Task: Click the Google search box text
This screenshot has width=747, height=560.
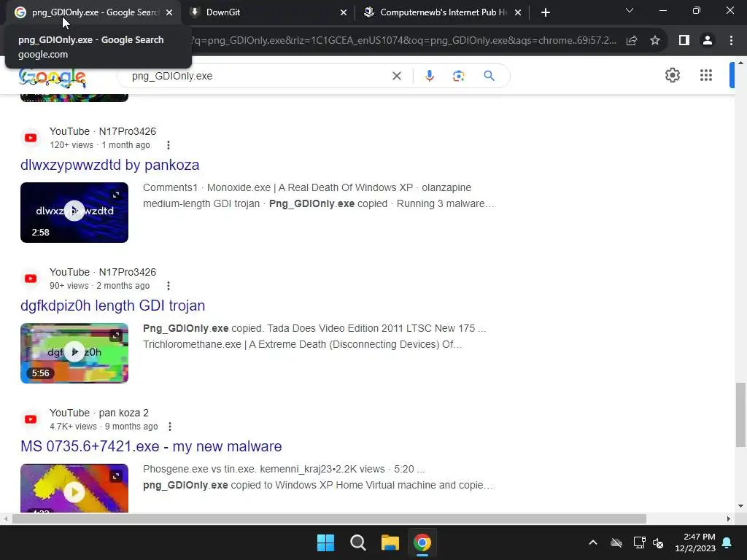Action: click(172, 76)
